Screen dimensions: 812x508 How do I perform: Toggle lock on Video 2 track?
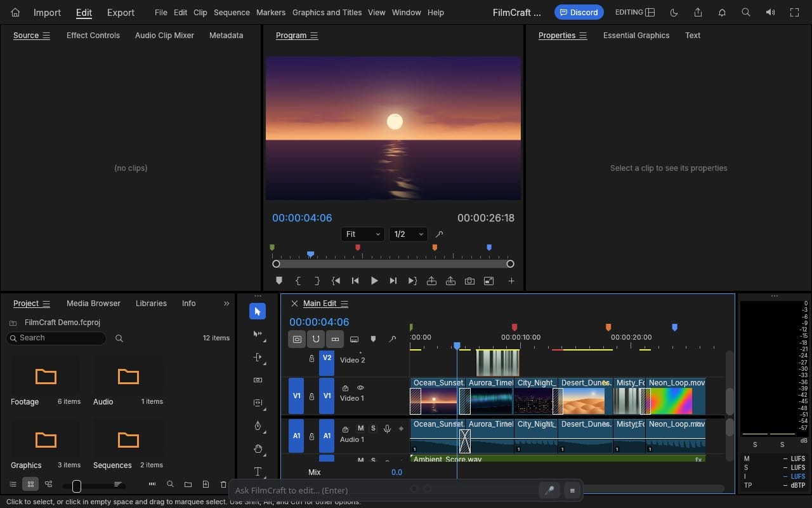[311, 359]
